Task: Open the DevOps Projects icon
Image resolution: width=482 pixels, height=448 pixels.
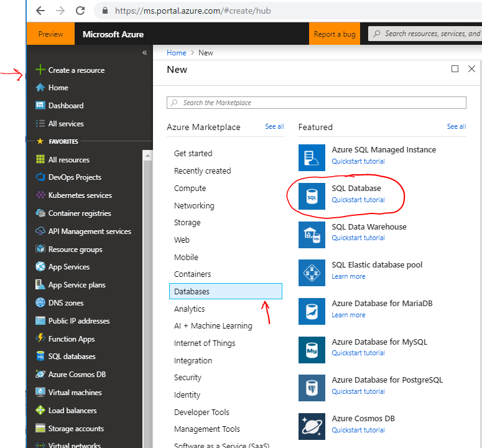Action: (x=40, y=177)
